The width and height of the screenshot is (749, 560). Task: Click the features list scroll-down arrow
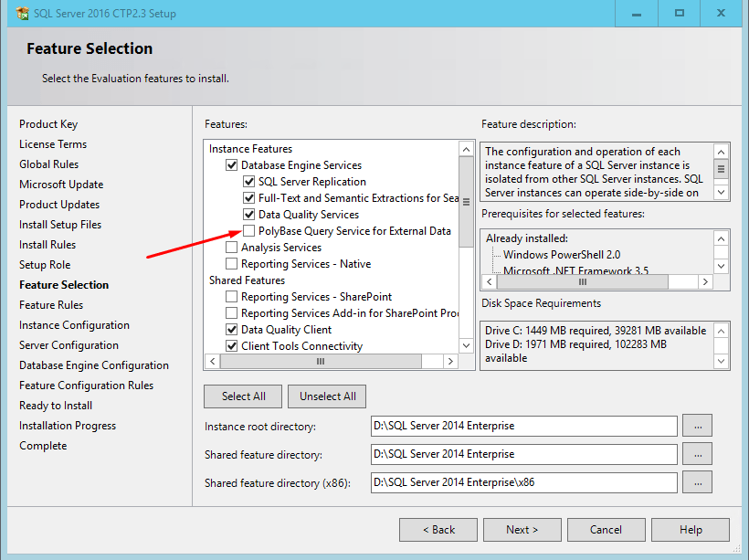(466, 345)
